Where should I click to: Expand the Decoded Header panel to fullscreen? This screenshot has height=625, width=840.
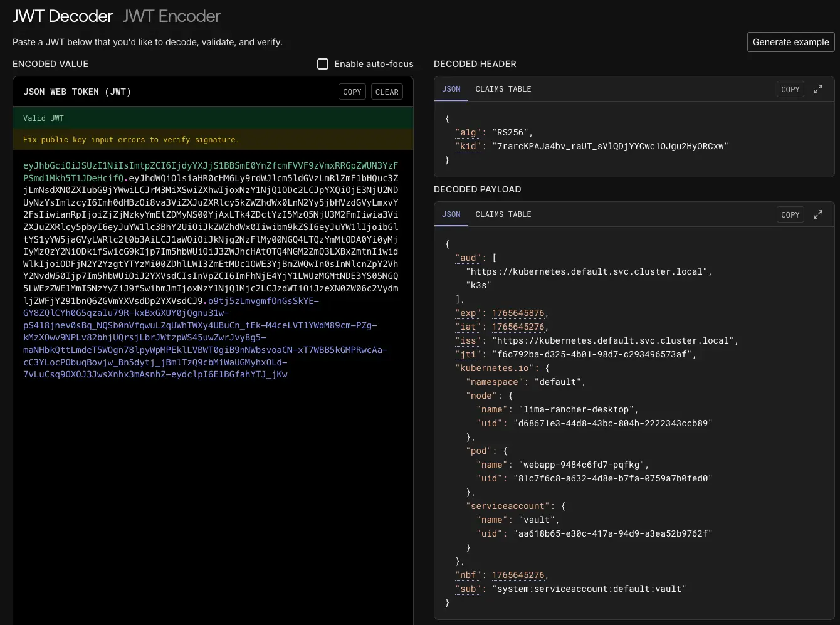pyautogui.click(x=818, y=89)
